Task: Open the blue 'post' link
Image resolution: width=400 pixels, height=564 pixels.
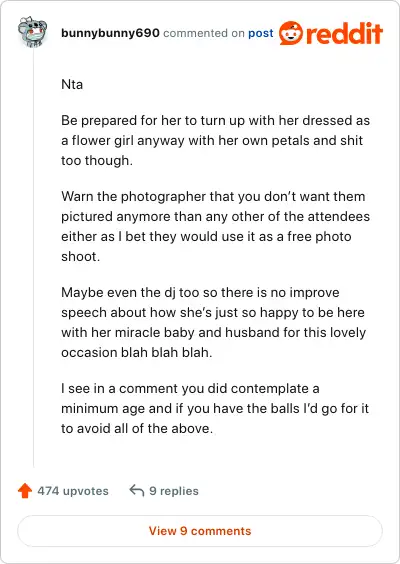Action: (260, 33)
